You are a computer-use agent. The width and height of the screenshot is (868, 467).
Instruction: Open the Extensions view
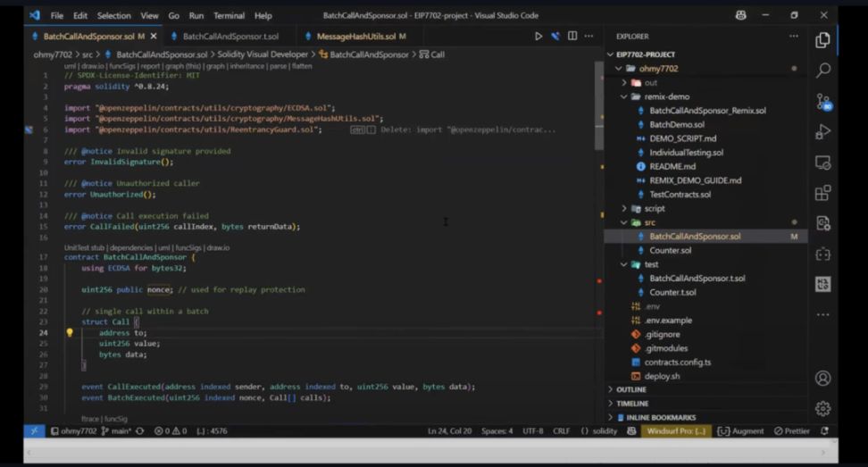point(822,193)
